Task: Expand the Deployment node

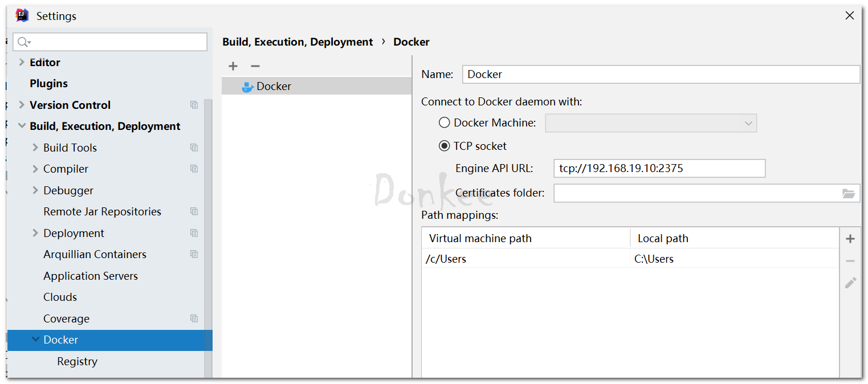Action: 35,233
